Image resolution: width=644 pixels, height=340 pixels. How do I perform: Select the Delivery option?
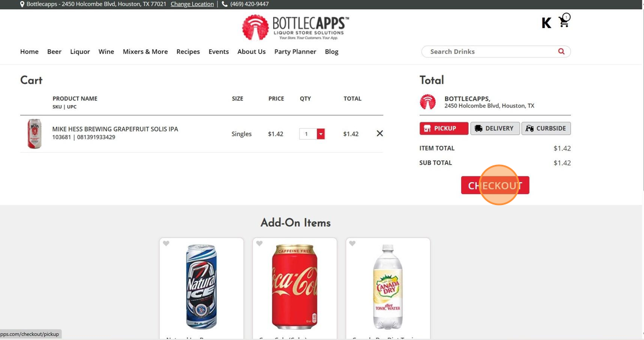click(x=495, y=129)
